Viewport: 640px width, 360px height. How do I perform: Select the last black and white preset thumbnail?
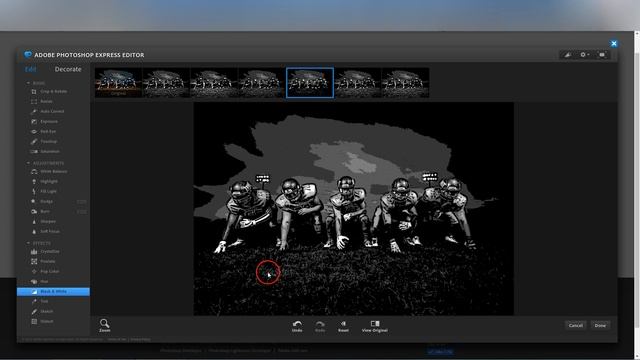(405, 83)
